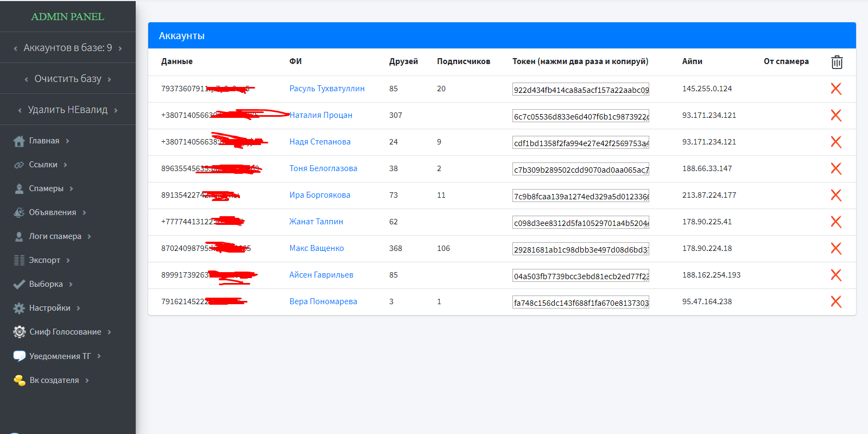Open the Макс Ващенко profile link

[316, 248]
